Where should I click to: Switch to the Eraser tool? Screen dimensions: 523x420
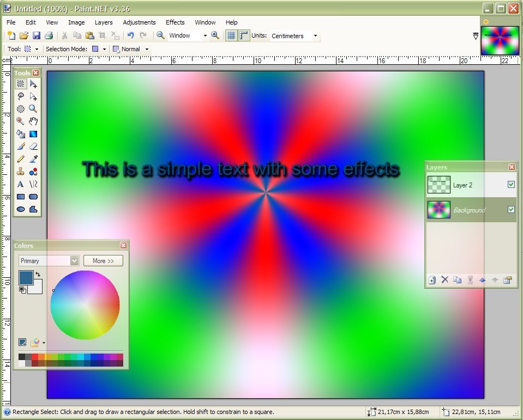pos(33,147)
